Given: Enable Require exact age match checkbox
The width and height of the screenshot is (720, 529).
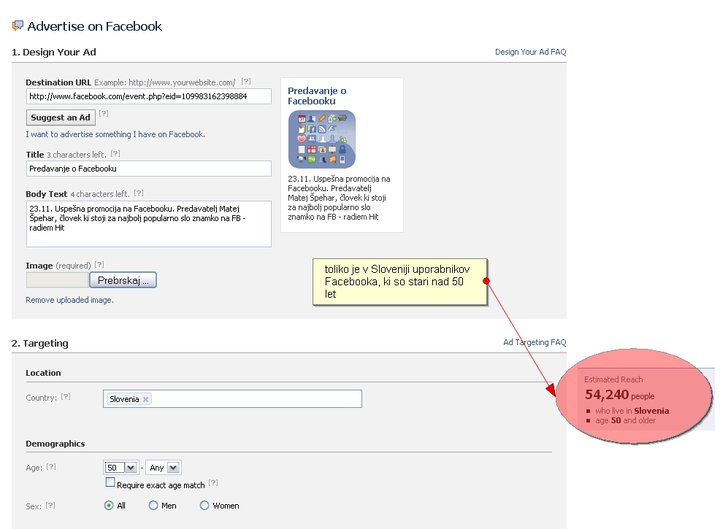Looking at the screenshot, I should 110,482.
